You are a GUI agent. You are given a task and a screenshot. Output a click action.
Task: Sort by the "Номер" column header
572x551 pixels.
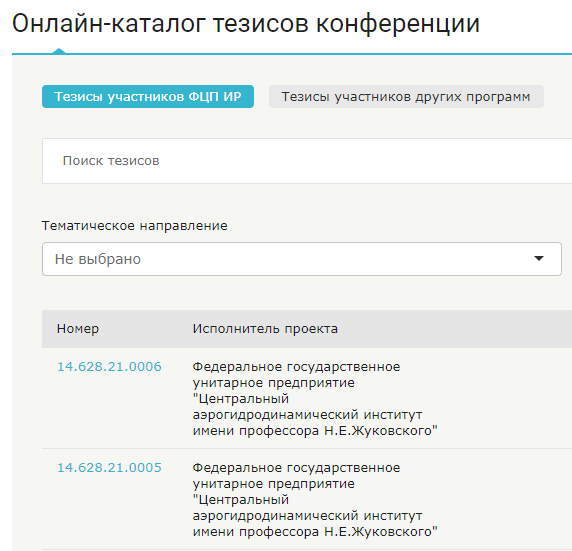78,328
